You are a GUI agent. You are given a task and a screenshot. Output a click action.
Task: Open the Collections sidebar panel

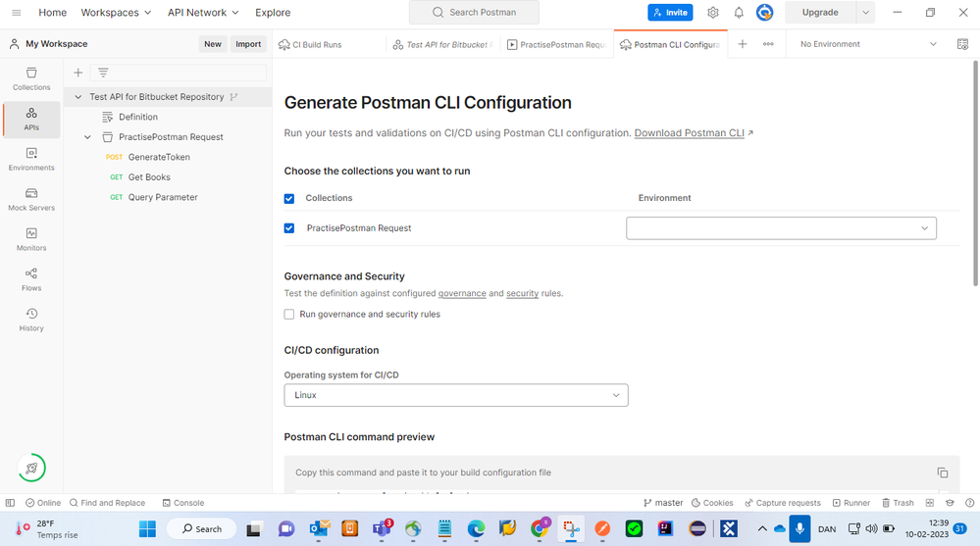pos(31,79)
